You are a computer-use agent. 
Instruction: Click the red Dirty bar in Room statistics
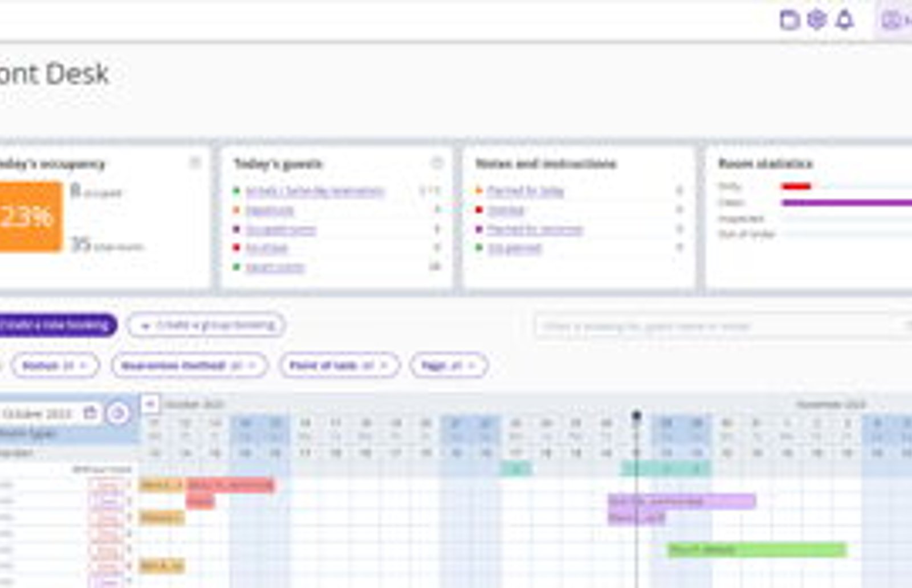pos(796,186)
